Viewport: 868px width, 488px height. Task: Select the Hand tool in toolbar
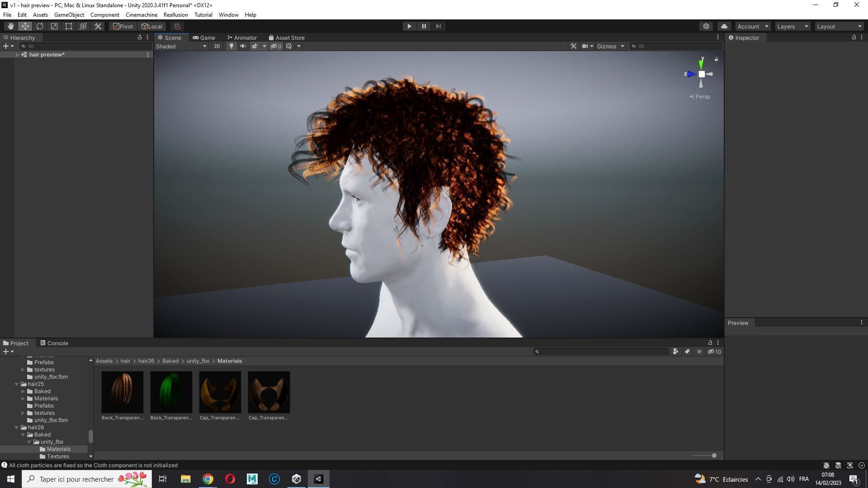pyautogui.click(x=11, y=26)
